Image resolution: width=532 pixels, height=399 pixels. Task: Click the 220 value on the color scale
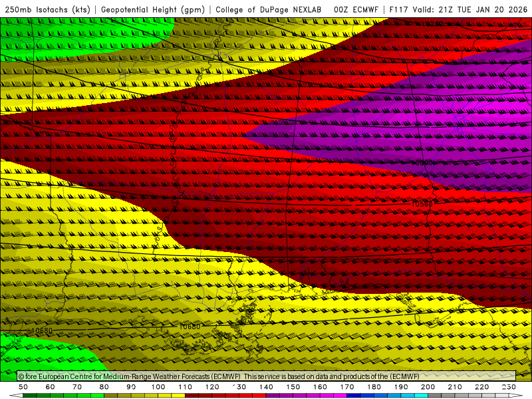pos(481,387)
